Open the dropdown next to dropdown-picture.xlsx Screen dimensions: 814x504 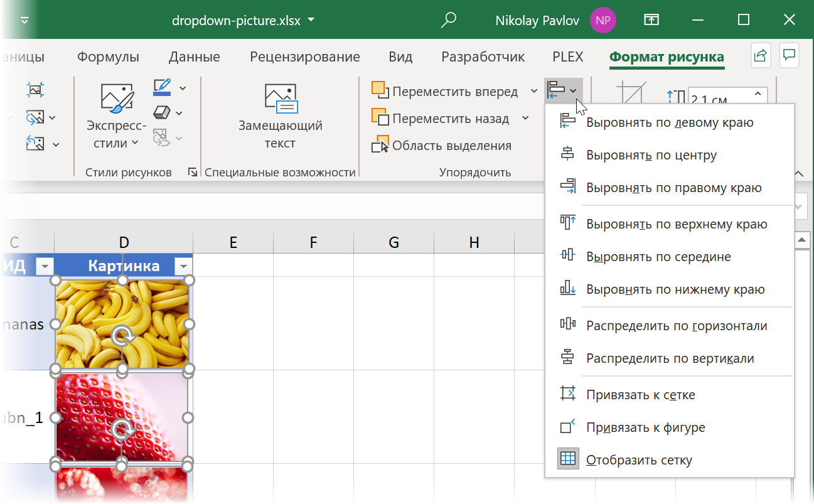311,20
